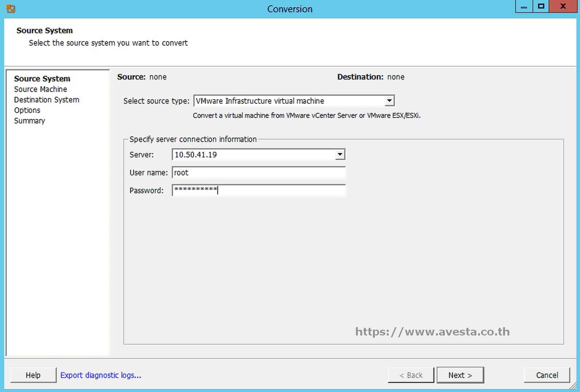Click inside the Password field

[259, 190]
